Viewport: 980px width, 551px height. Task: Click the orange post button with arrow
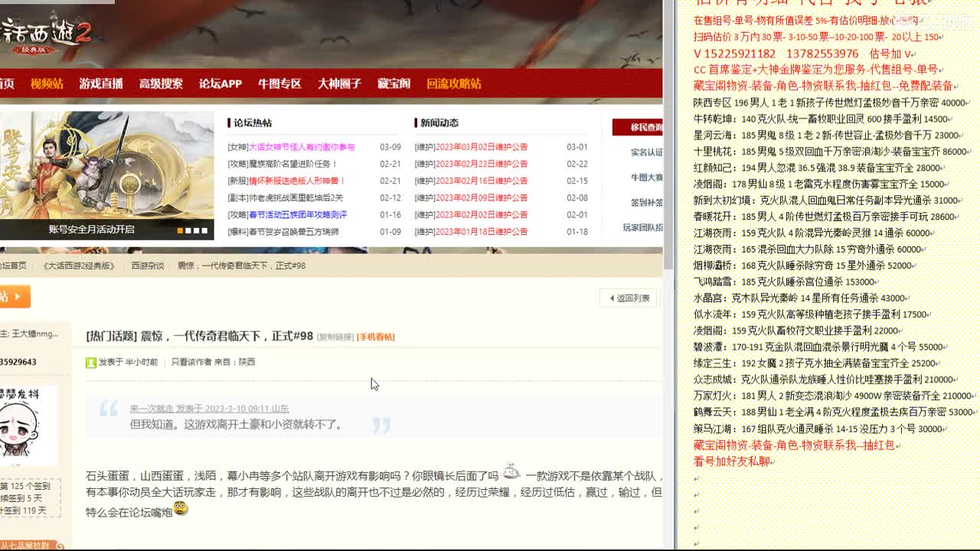pyautogui.click(x=15, y=297)
